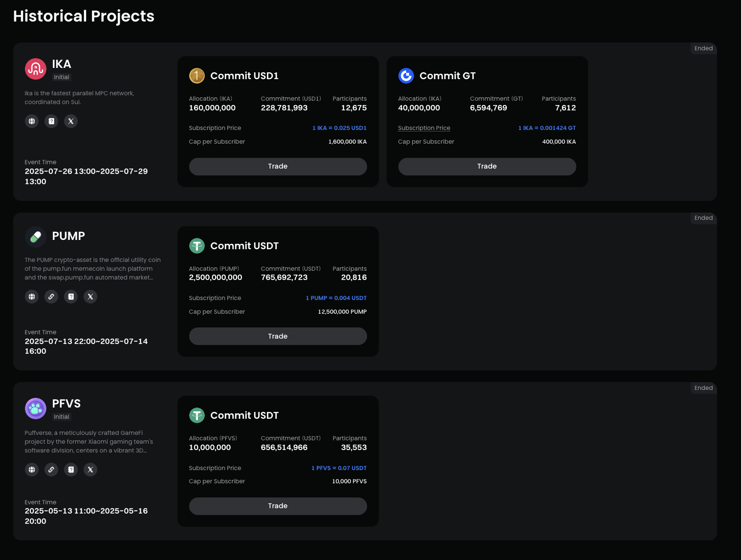This screenshot has height=560, width=741.
Task: Open PFVS's X social icon
Action: point(90,470)
